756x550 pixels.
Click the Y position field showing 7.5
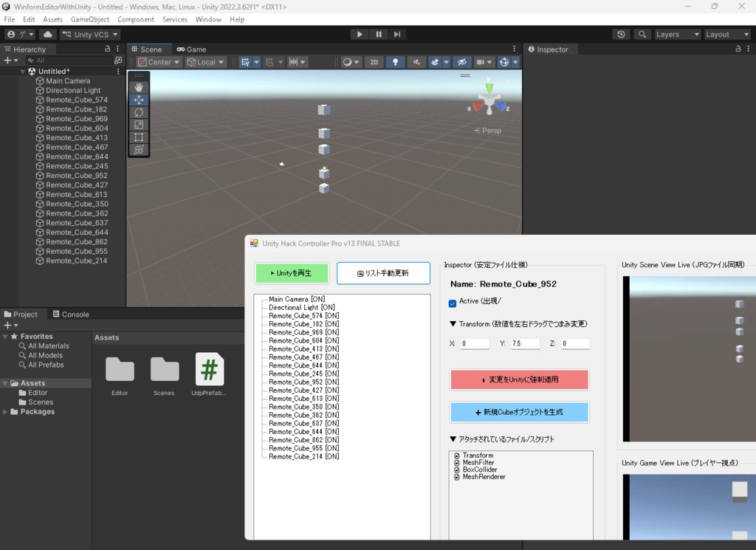[525, 344]
